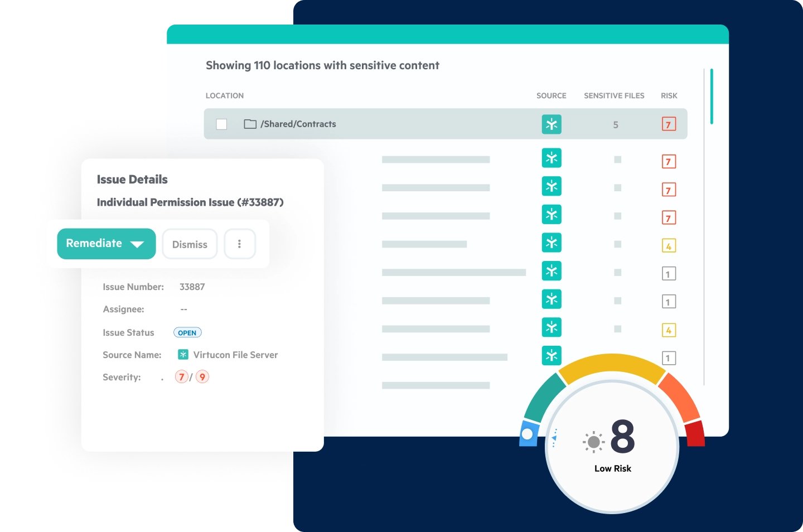Click the OPEN status badge

[x=187, y=332]
